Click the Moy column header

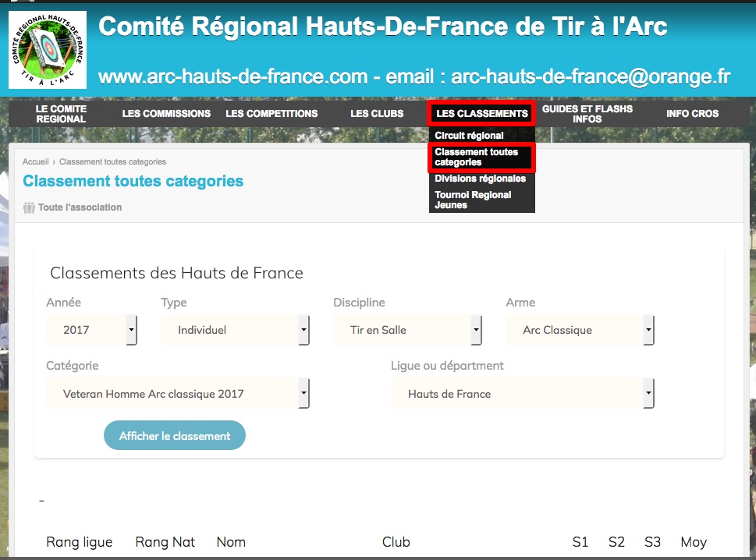pyautogui.click(x=694, y=542)
